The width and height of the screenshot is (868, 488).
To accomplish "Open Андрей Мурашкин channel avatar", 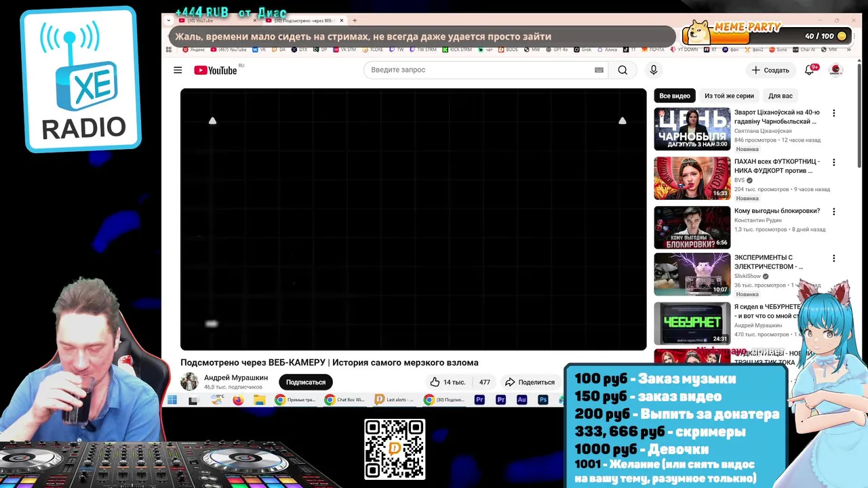I will [x=189, y=382].
